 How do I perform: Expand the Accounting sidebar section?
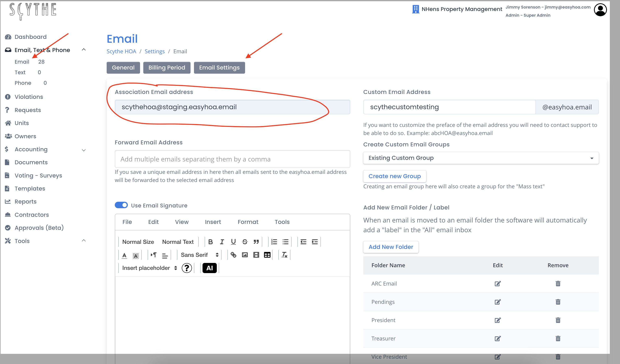coord(84,150)
